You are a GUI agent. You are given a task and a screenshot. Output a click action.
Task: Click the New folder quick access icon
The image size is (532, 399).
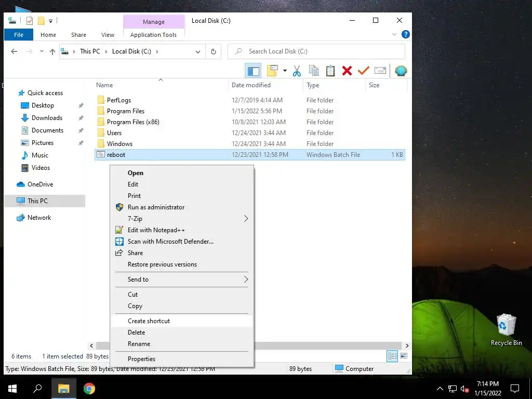pyautogui.click(x=41, y=21)
